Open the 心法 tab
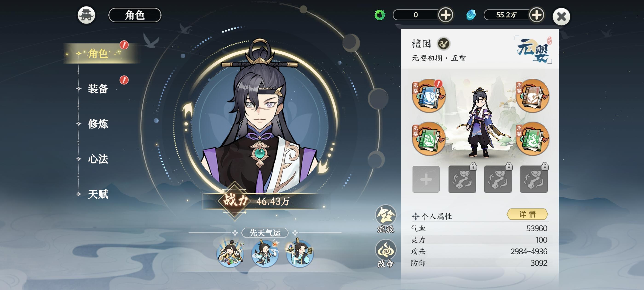 coord(98,159)
